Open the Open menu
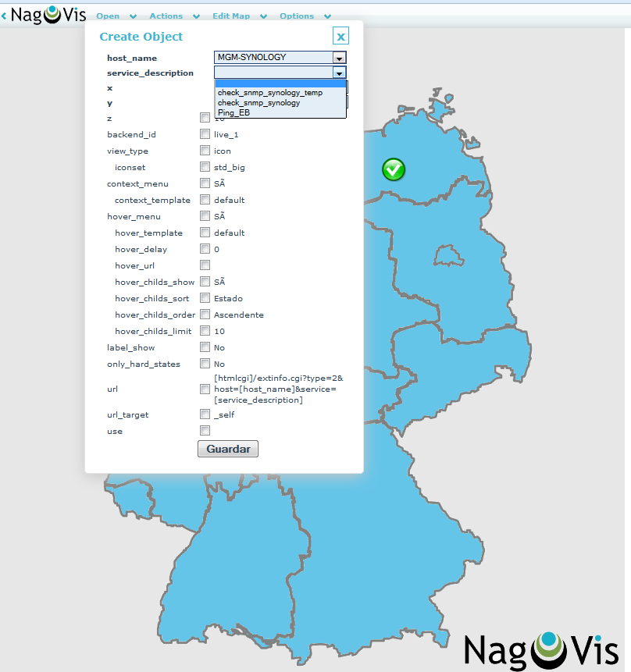This screenshot has height=672, width=631. [x=108, y=16]
